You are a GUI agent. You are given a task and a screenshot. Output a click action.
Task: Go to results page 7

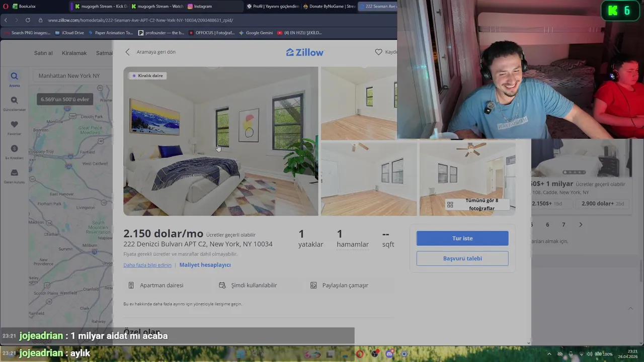[x=563, y=225]
